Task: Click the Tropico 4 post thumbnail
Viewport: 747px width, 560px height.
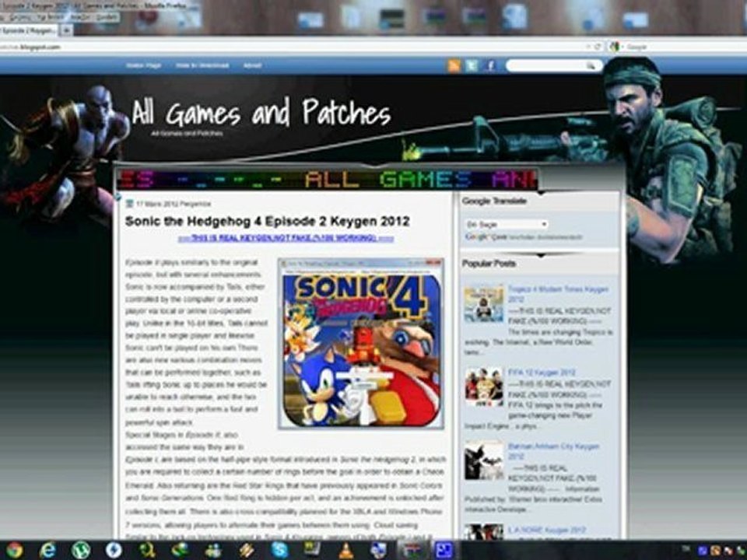Action: 484,304
